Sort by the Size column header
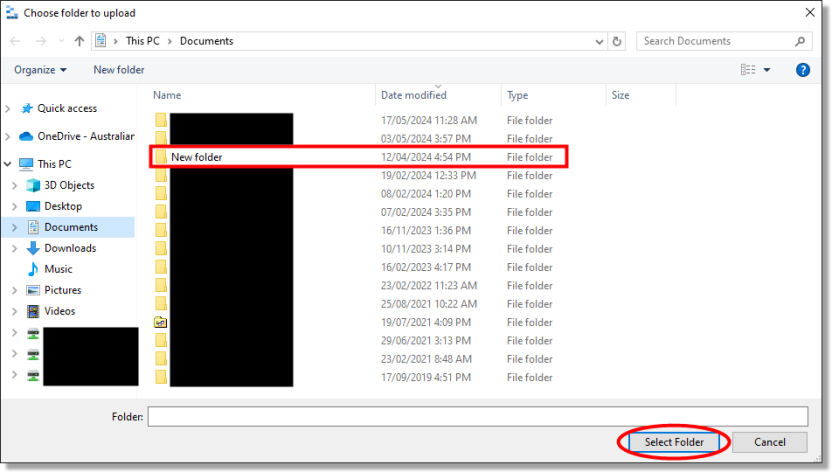Screen dimensions: 832x472 tap(620, 95)
